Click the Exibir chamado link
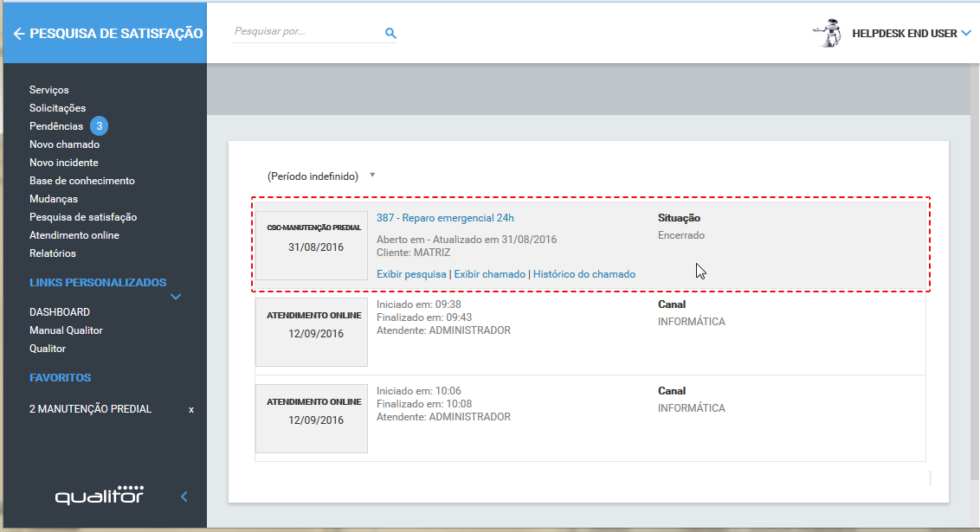The image size is (980, 532). pos(489,274)
